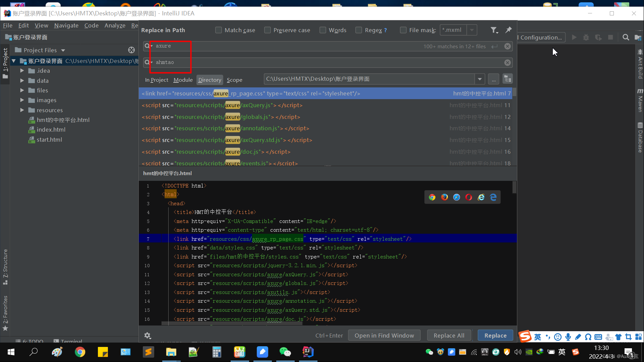This screenshot has width=644, height=362.
Task: Pin the Replace in Path dialog
Action: click(x=509, y=30)
